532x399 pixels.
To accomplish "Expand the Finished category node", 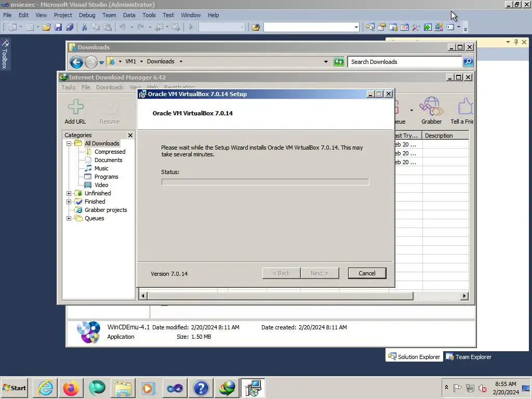I will point(69,202).
